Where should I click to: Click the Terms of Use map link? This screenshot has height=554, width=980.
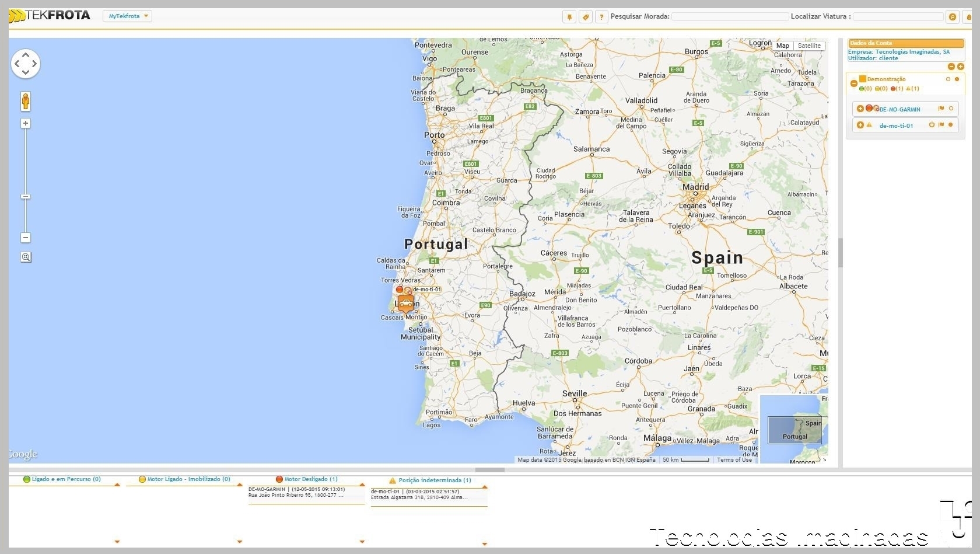(x=734, y=460)
